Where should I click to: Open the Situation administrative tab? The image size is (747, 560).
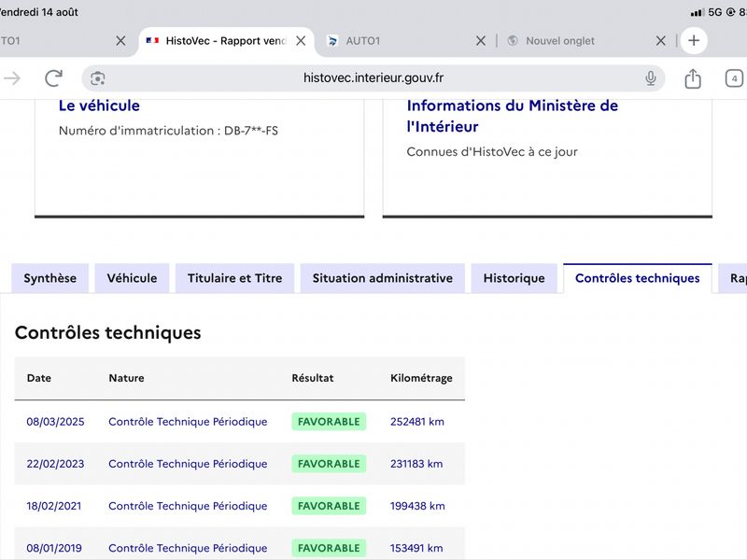tap(383, 278)
